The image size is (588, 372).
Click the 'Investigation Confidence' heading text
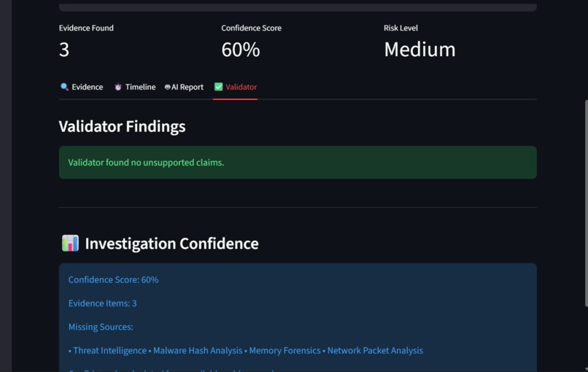pyautogui.click(x=171, y=244)
